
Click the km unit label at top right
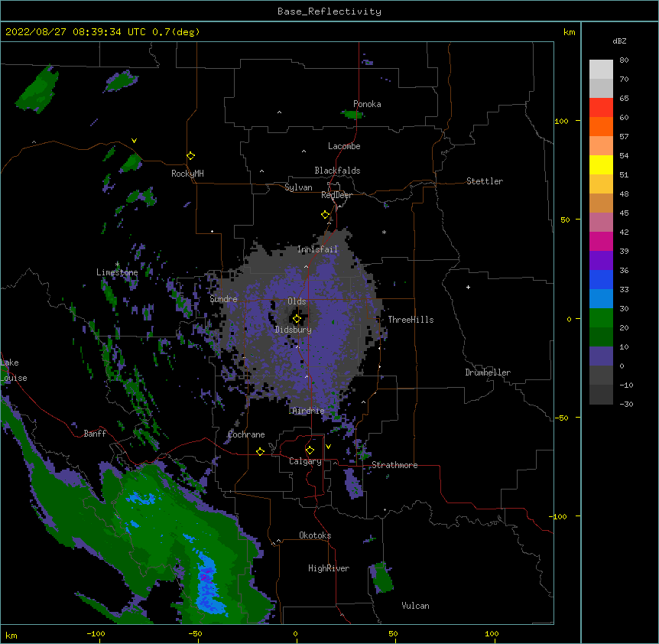click(569, 32)
